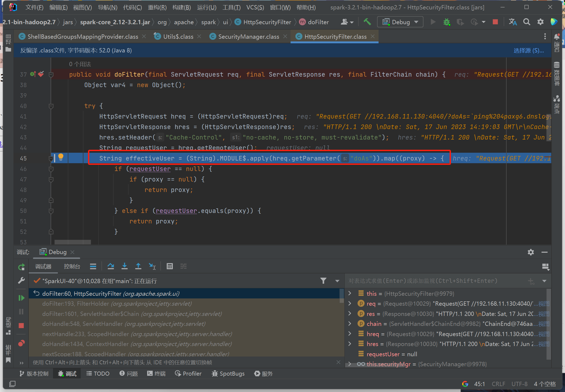Click the 选择源 (S)... link
The image size is (565, 392).
point(528,51)
